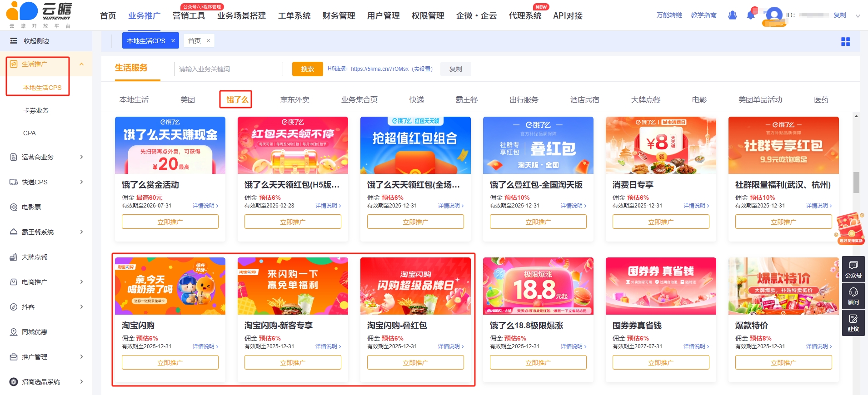The image size is (868, 395).
Task: Click the 霸王餐系统 sidebar icon
Action: coord(14,232)
